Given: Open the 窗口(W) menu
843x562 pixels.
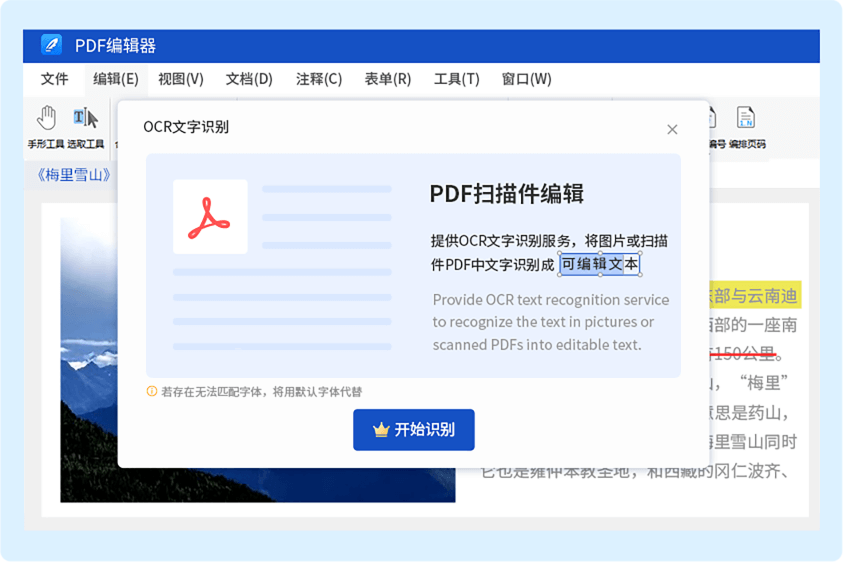Looking at the screenshot, I should [x=526, y=79].
